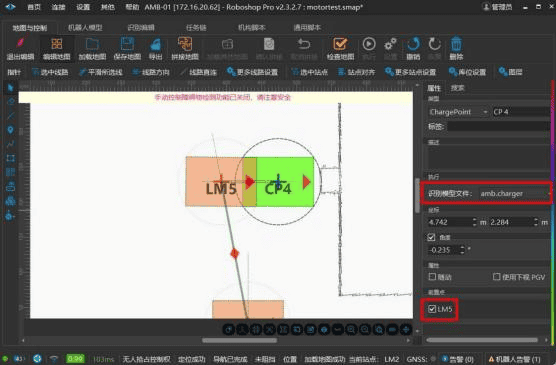This screenshot has width=556, height=365.
Task: Click the 站点对齐 align stations button
Action: 356,72
